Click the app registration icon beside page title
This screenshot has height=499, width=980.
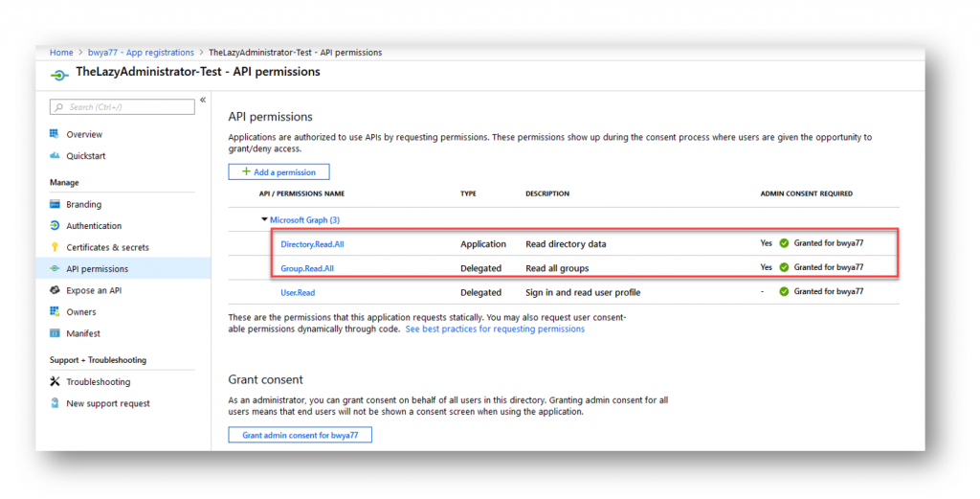click(x=59, y=75)
